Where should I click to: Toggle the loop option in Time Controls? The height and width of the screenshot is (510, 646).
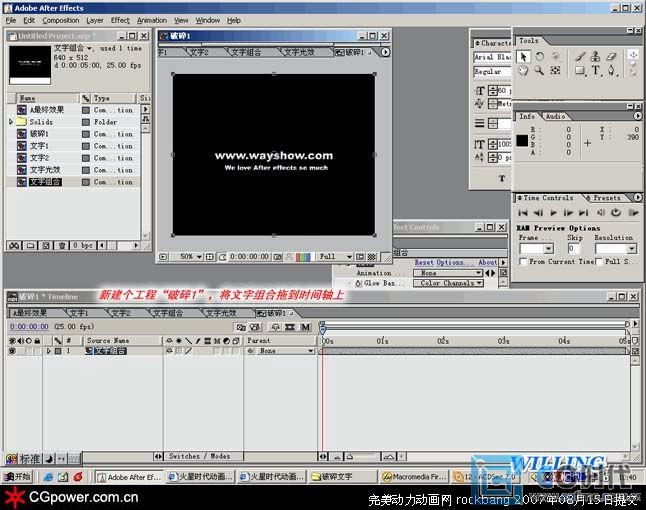616,213
